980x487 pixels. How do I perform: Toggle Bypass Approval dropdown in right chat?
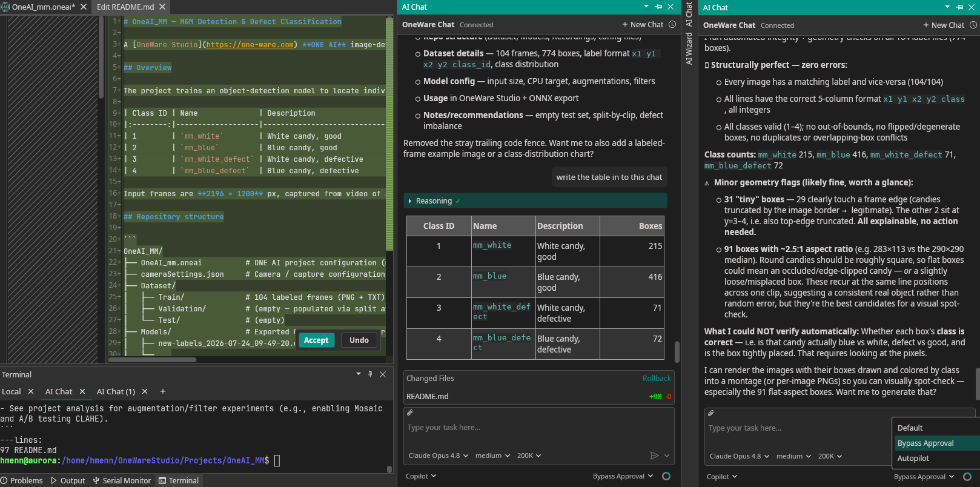click(924, 477)
